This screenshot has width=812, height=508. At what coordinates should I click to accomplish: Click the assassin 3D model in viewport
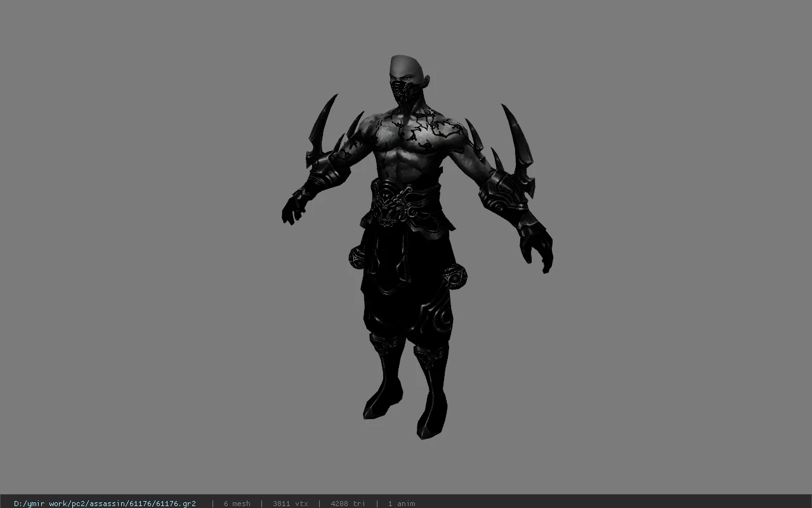point(417,248)
